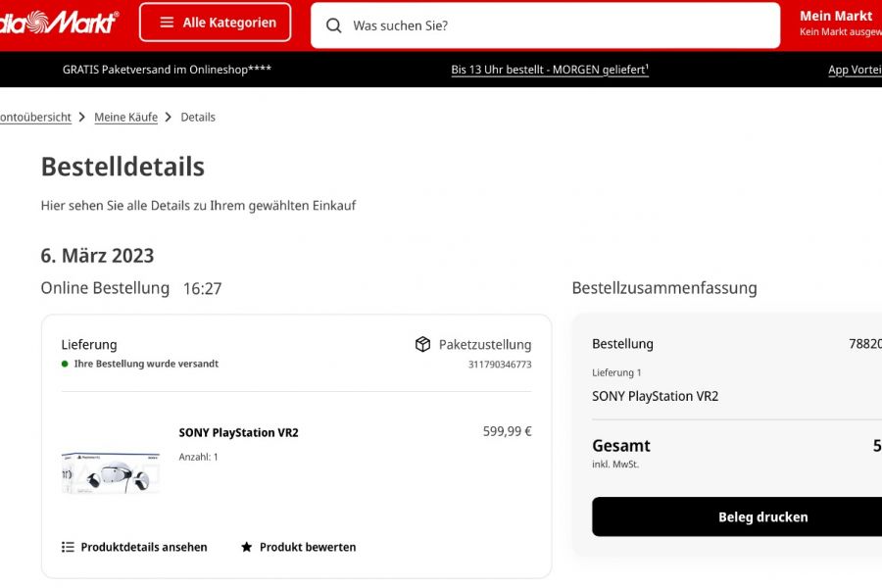Open the App Vorteile link

click(x=855, y=70)
